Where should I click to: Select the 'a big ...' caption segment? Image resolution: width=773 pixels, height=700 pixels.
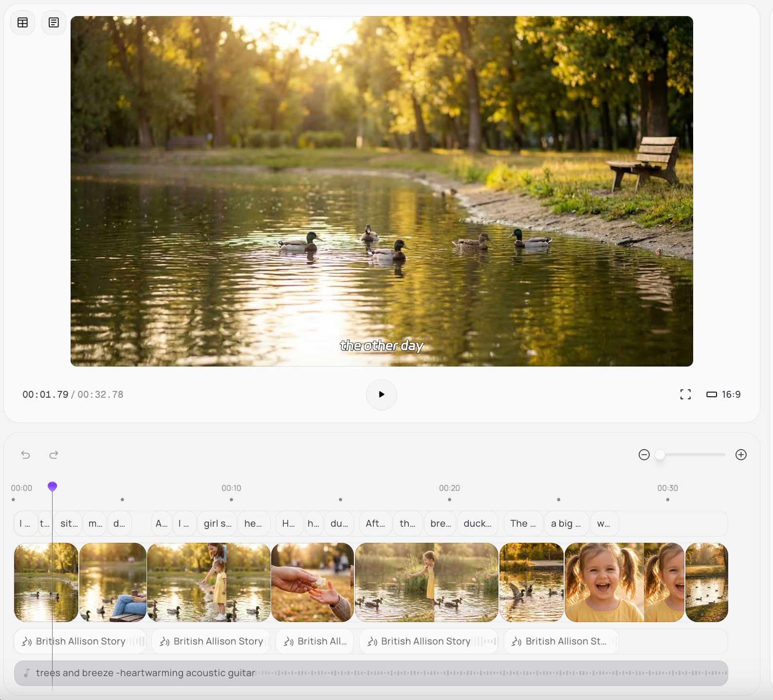pyautogui.click(x=566, y=523)
